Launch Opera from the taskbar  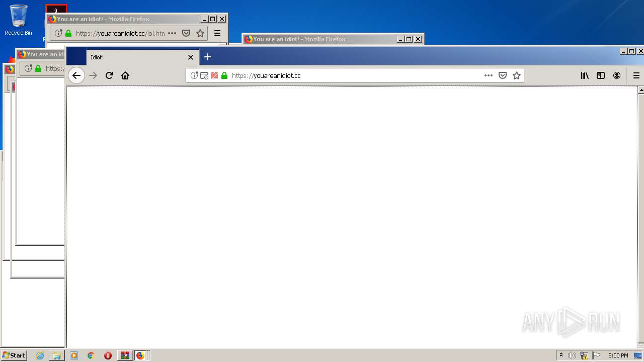108,355
